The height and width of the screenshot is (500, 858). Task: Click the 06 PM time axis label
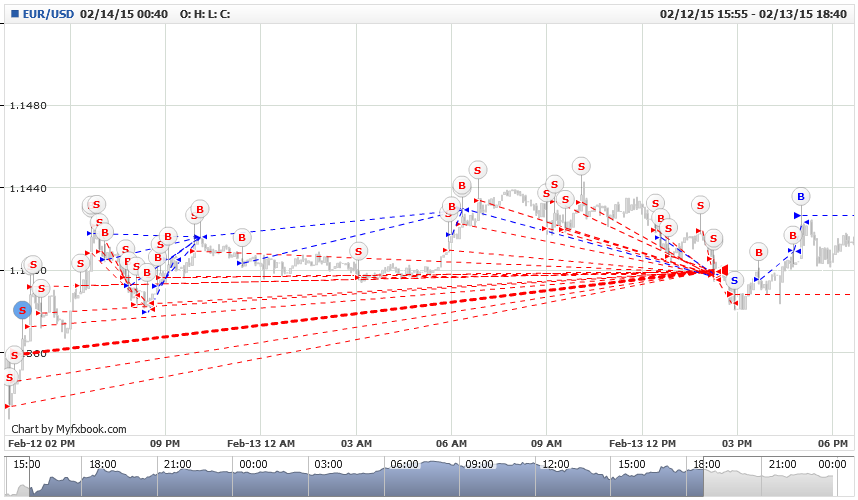coord(833,443)
